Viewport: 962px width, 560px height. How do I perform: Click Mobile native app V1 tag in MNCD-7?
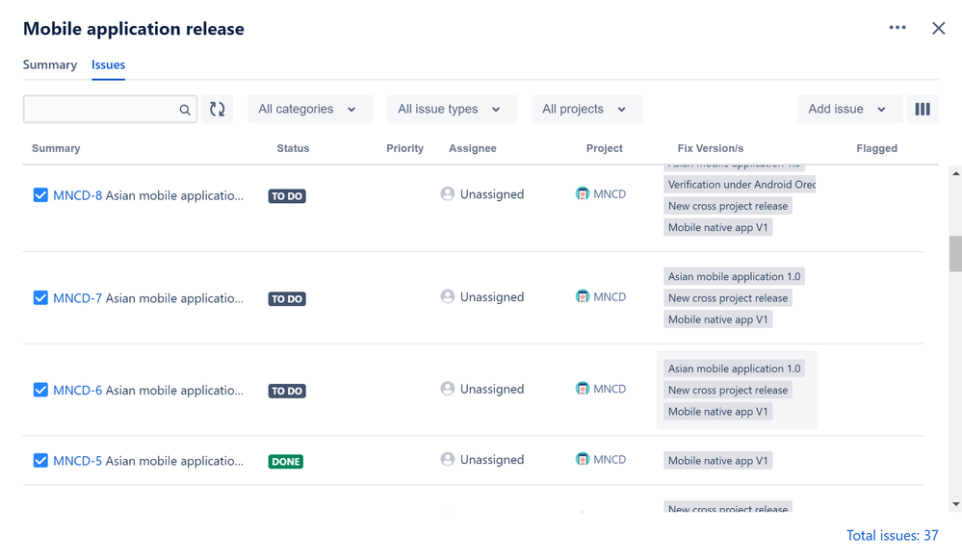coord(717,319)
